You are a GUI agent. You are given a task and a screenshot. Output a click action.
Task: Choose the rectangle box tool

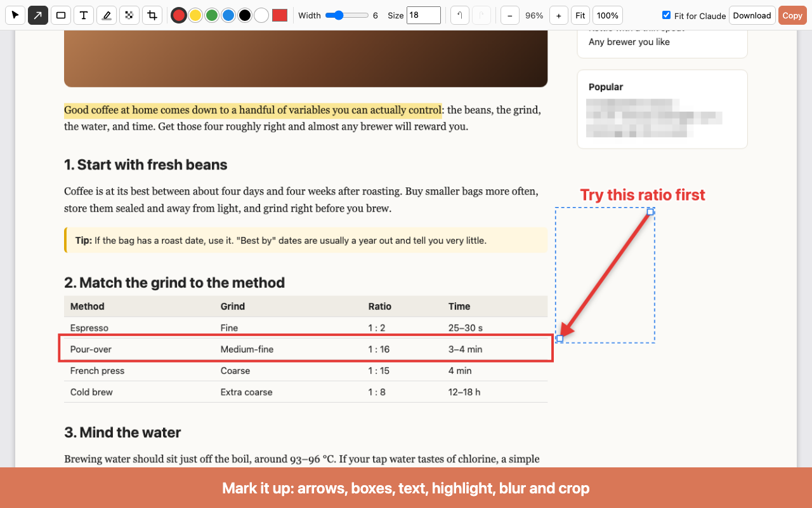tap(61, 15)
